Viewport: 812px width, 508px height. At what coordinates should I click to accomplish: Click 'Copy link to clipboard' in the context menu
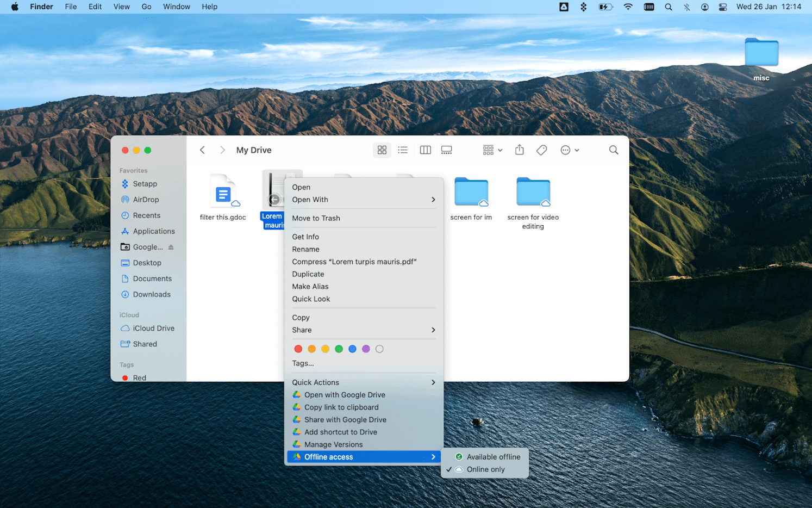(341, 407)
